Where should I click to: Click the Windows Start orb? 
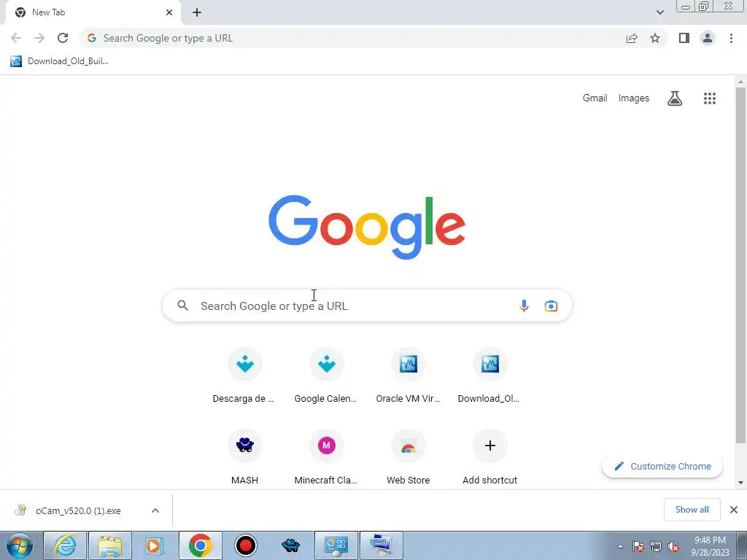click(x=20, y=545)
